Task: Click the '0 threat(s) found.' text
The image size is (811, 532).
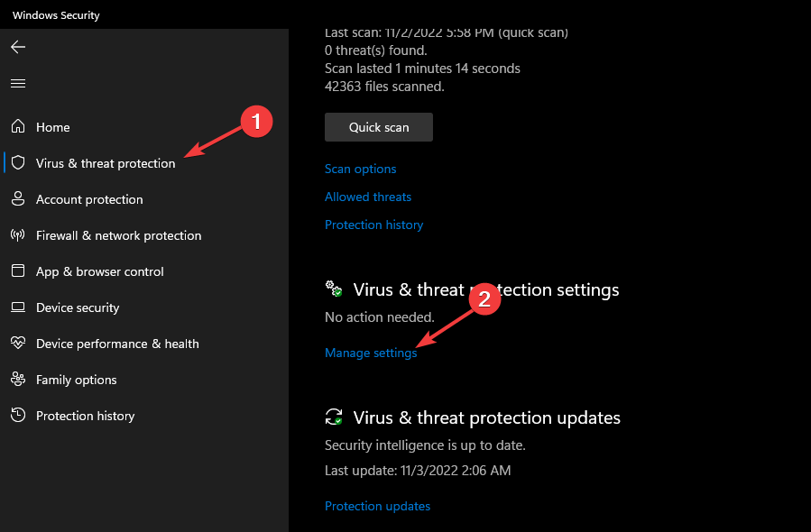Action: pos(376,50)
